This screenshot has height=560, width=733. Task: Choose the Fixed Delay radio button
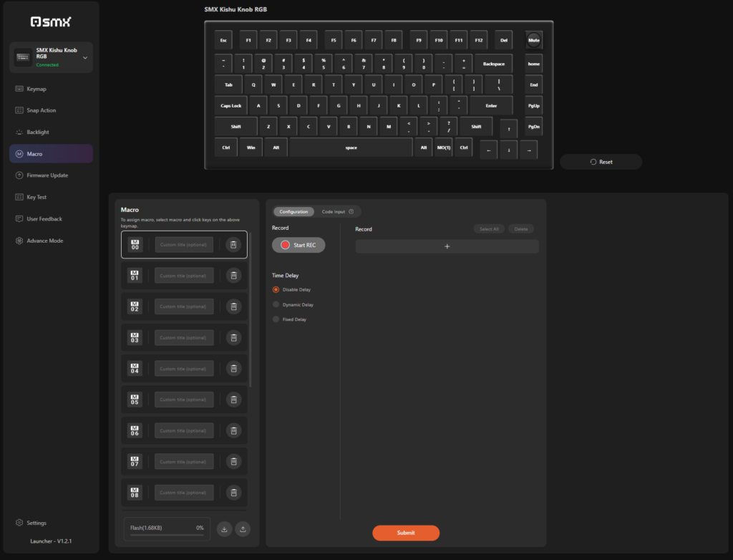tap(276, 319)
